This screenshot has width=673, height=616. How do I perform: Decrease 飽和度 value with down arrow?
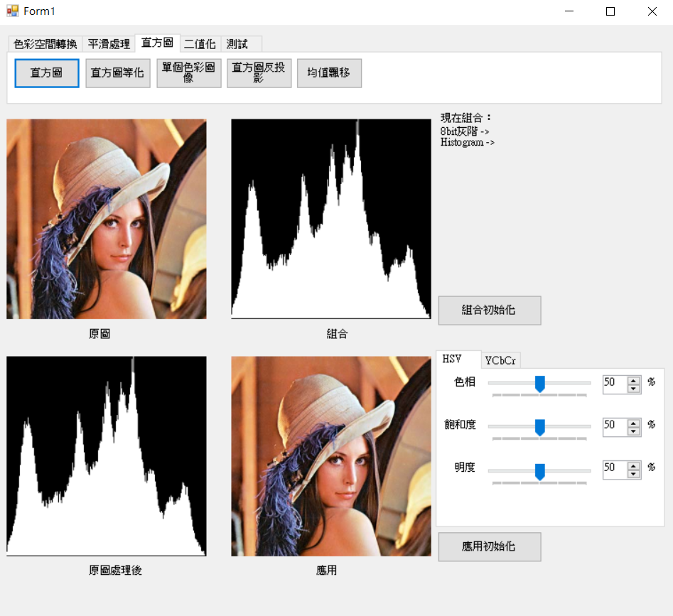(633, 431)
